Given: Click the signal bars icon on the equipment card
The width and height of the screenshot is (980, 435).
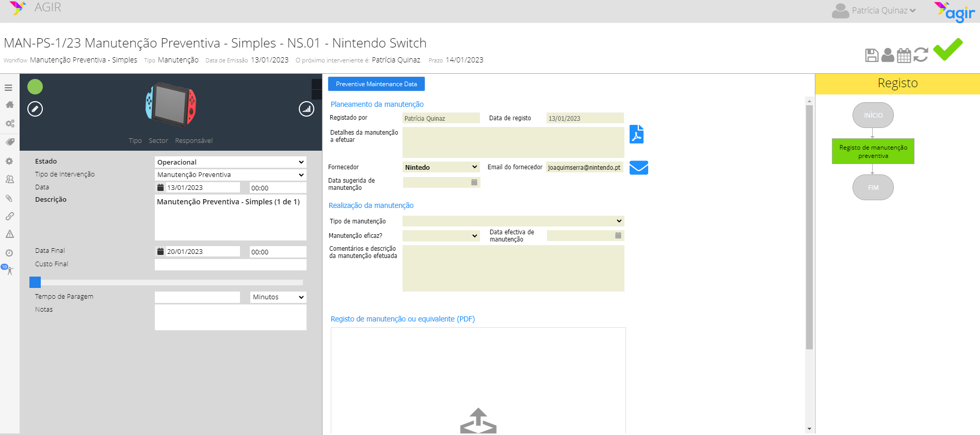Looking at the screenshot, I should click(x=307, y=109).
